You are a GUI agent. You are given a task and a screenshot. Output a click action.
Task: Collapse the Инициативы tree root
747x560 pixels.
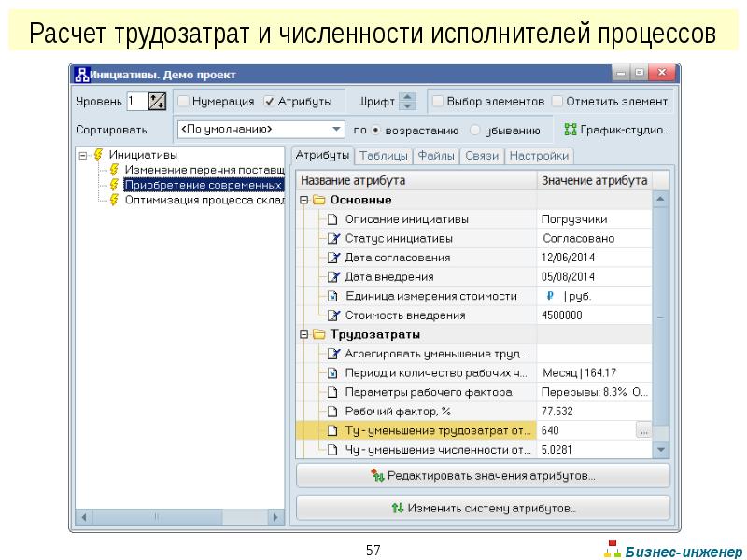(x=82, y=155)
